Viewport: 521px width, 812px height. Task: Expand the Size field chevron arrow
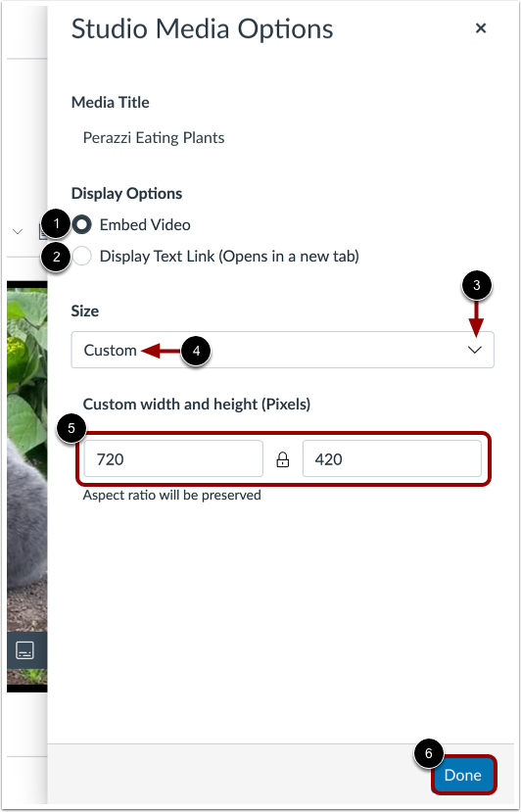[x=474, y=350]
